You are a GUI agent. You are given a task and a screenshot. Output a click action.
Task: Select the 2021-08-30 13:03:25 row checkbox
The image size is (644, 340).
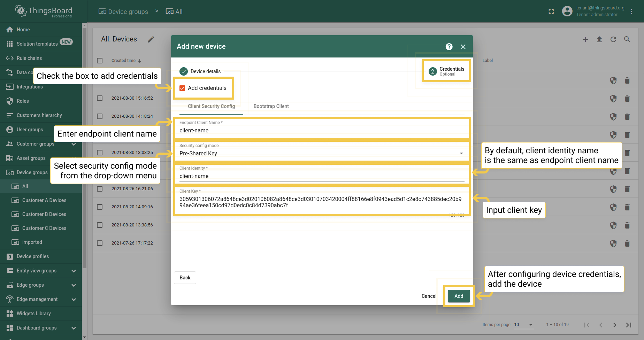100,153
